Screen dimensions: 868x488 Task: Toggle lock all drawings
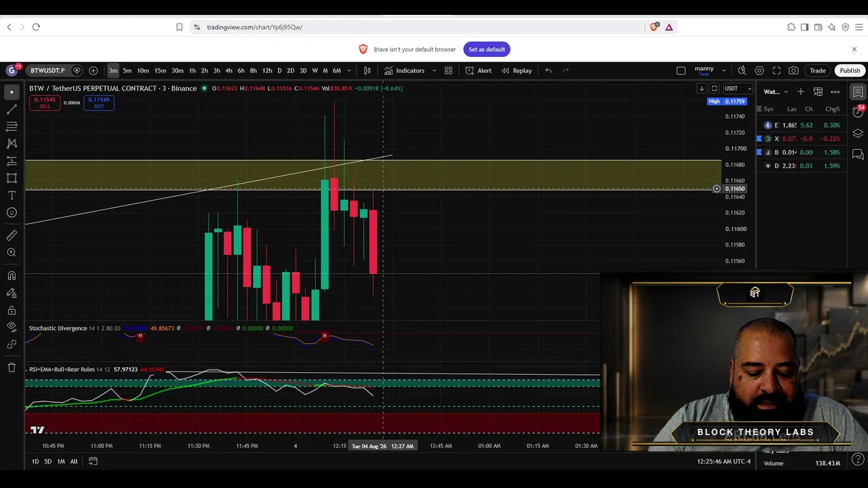12,310
